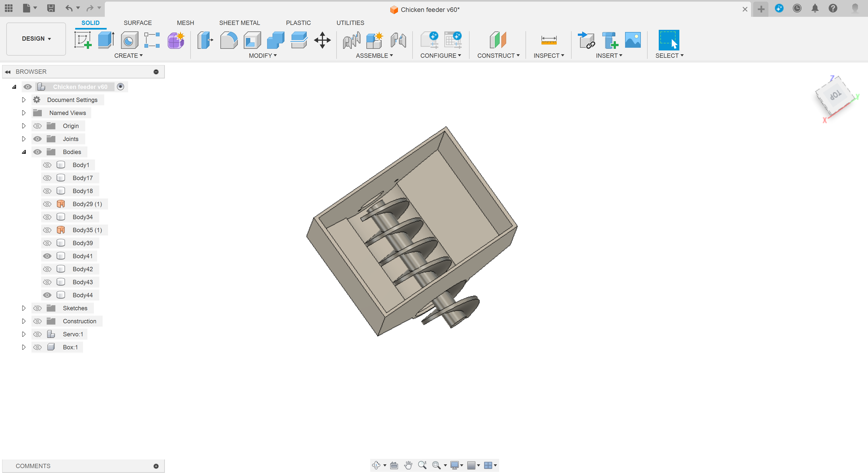Screen dimensions: 868x473
Task: Open the CONSTRUCT dropdown menu
Action: (498, 56)
